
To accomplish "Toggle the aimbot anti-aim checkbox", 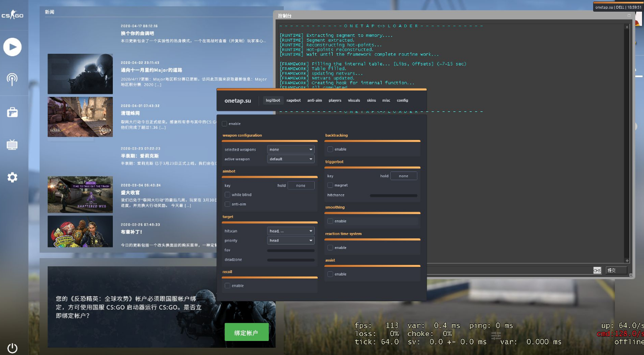I will [x=227, y=204].
